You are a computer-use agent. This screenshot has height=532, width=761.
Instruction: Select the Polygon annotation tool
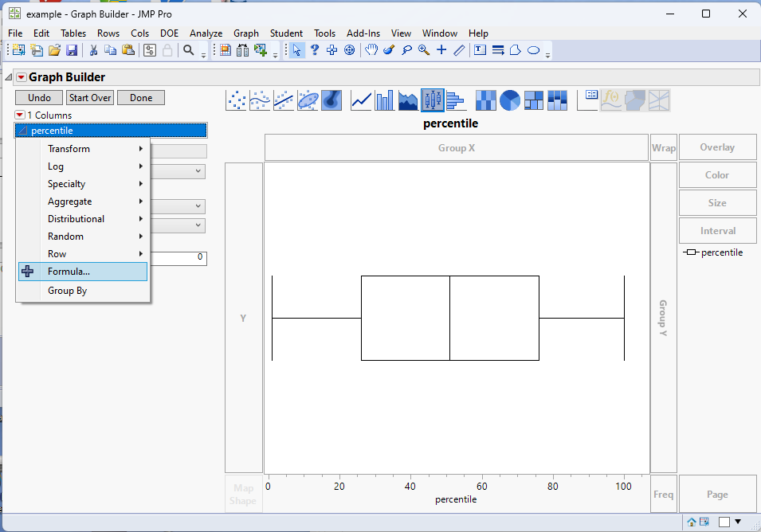(x=516, y=50)
